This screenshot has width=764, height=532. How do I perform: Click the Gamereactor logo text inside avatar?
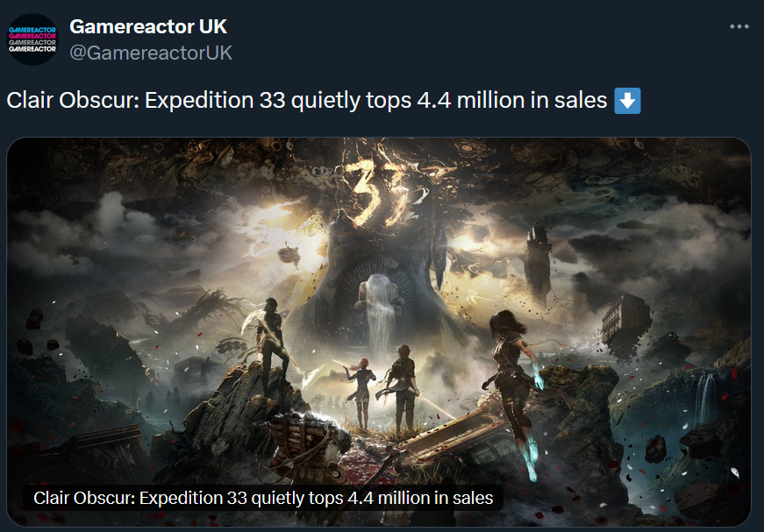tap(33, 39)
